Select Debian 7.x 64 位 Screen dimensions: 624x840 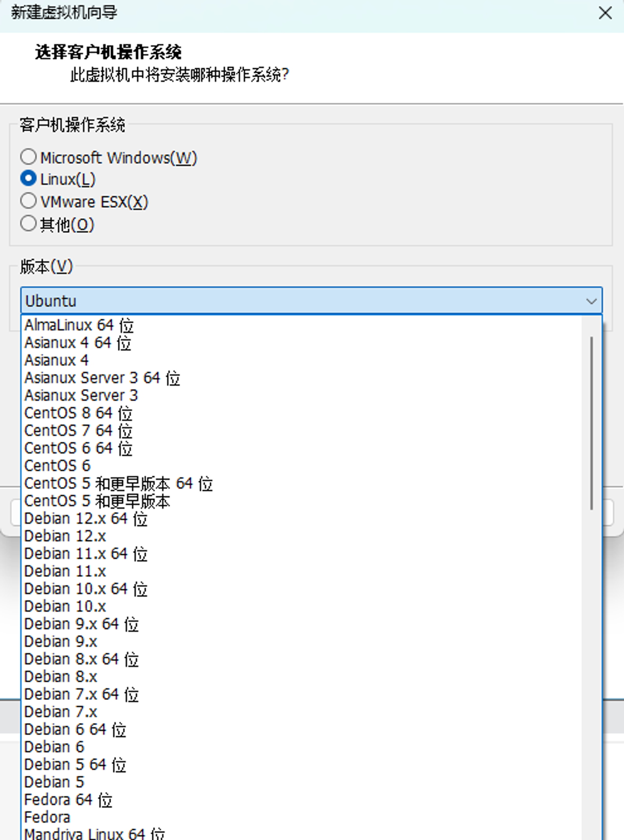(301, 694)
